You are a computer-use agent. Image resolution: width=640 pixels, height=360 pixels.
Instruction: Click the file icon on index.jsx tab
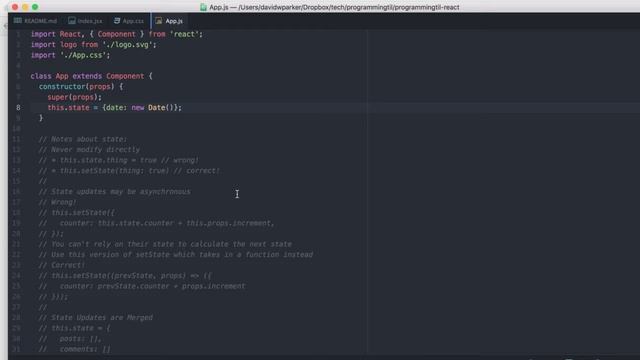72,20
